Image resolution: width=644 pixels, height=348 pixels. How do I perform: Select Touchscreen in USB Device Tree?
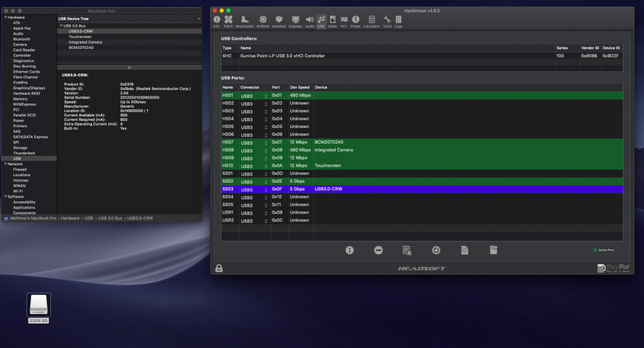(x=80, y=37)
